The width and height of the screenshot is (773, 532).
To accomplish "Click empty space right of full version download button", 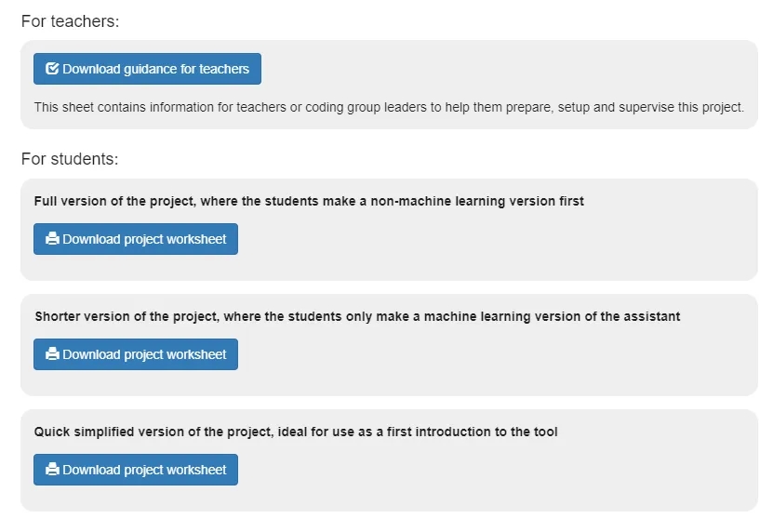I will pos(493,239).
